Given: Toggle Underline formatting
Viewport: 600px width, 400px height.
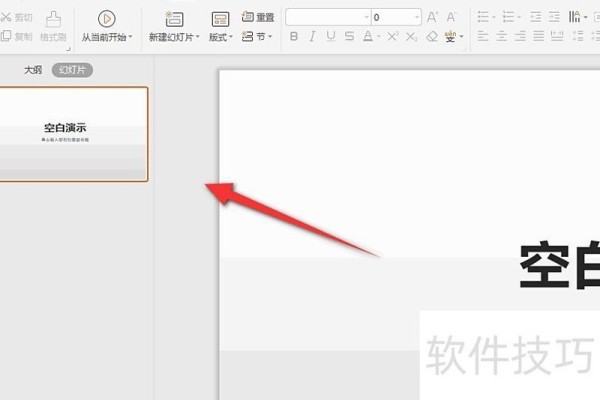Looking at the screenshot, I should click(331, 36).
